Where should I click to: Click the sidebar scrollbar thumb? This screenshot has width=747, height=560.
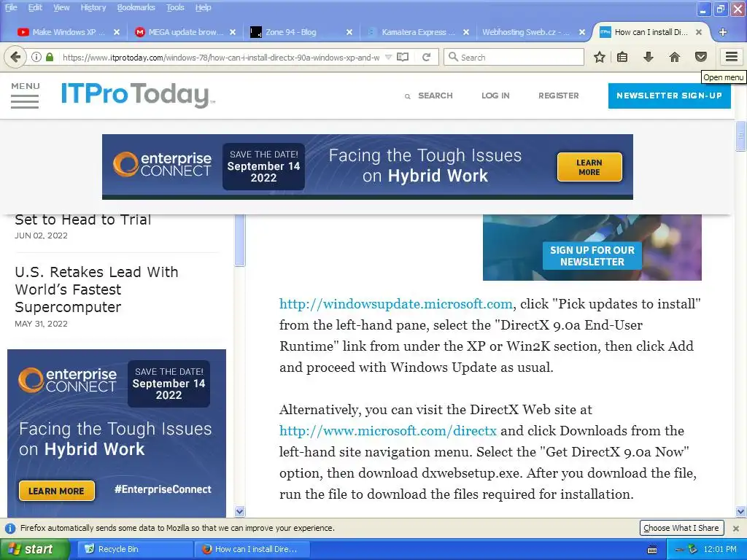point(239,241)
